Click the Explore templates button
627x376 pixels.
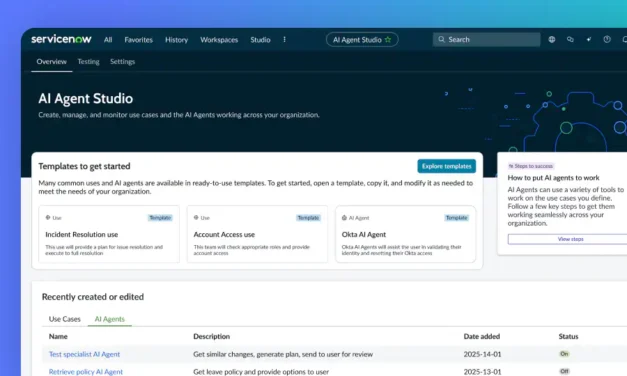tap(447, 166)
